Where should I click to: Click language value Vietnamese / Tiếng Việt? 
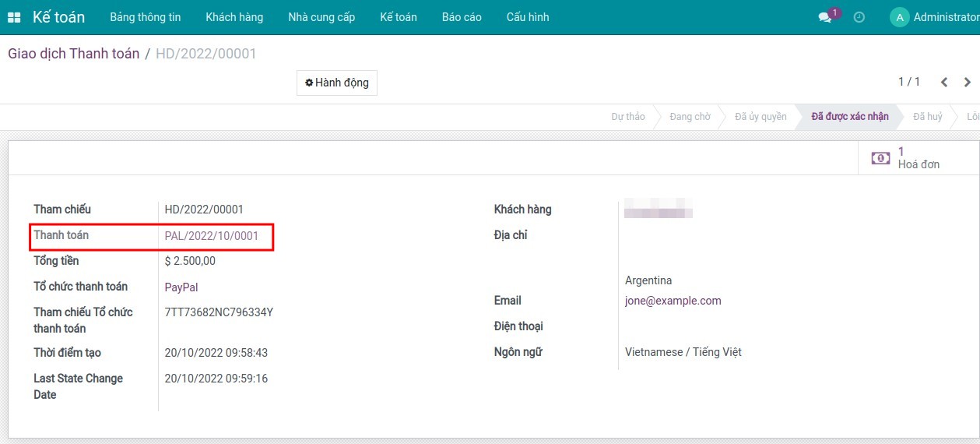pyautogui.click(x=683, y=352)
